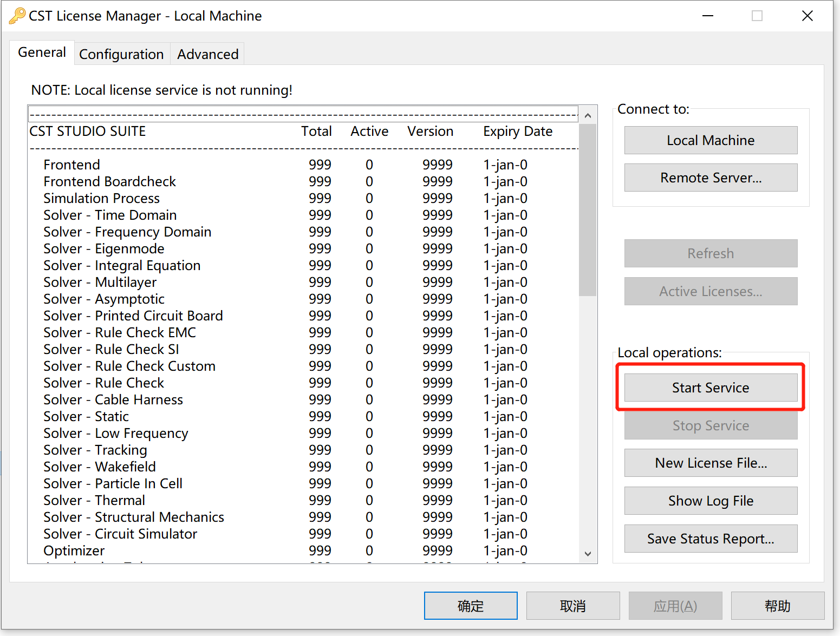Load a New License File...
The height and width of the screenshot is (636, 840).
(x=711, y=463)
